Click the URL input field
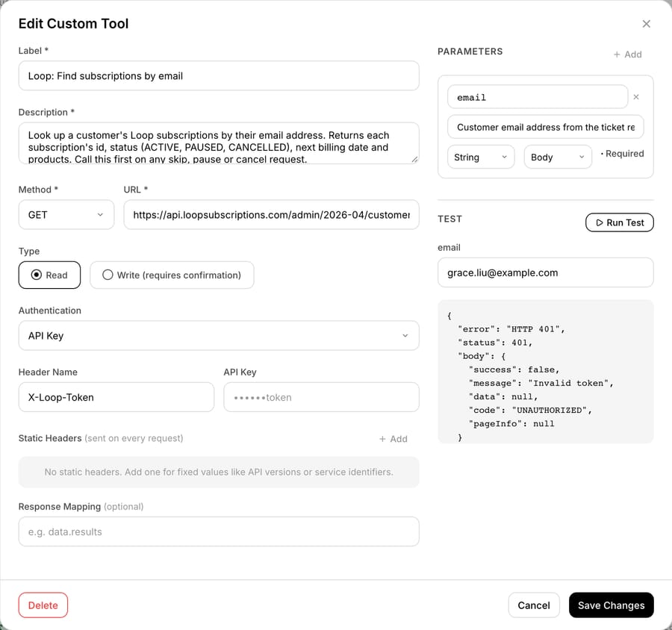 (x=271, y=215)
